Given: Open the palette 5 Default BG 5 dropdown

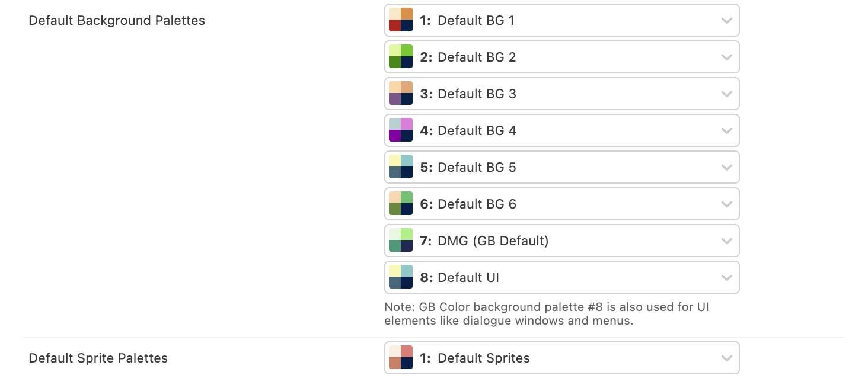Looking at the screenshot, I should [x=561, y=167].
